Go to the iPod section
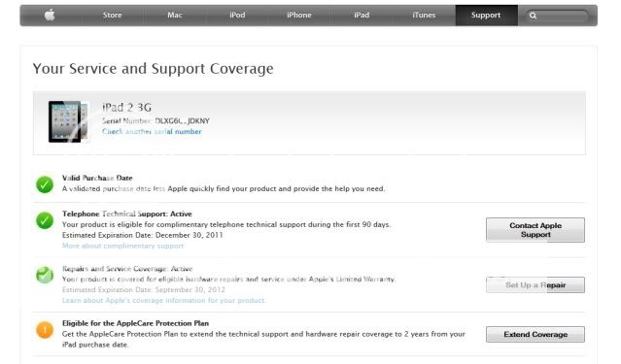Image resolution: width=621 pixels, height=364 pixels. (237, 15)
